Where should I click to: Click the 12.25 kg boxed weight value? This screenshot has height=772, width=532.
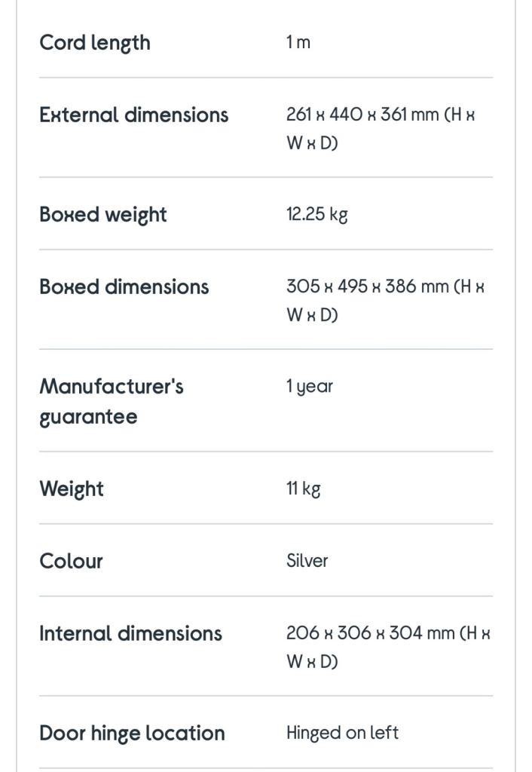(317, 214)
